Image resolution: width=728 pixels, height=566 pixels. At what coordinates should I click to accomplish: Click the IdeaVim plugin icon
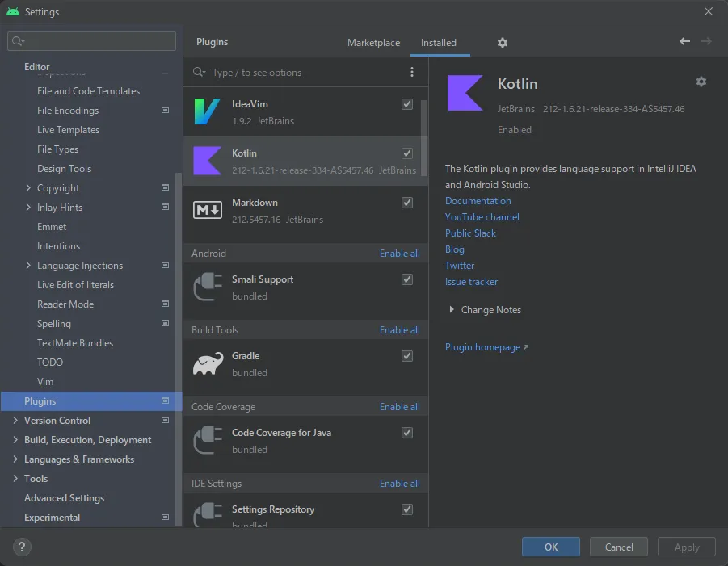[x=207, y=112]
